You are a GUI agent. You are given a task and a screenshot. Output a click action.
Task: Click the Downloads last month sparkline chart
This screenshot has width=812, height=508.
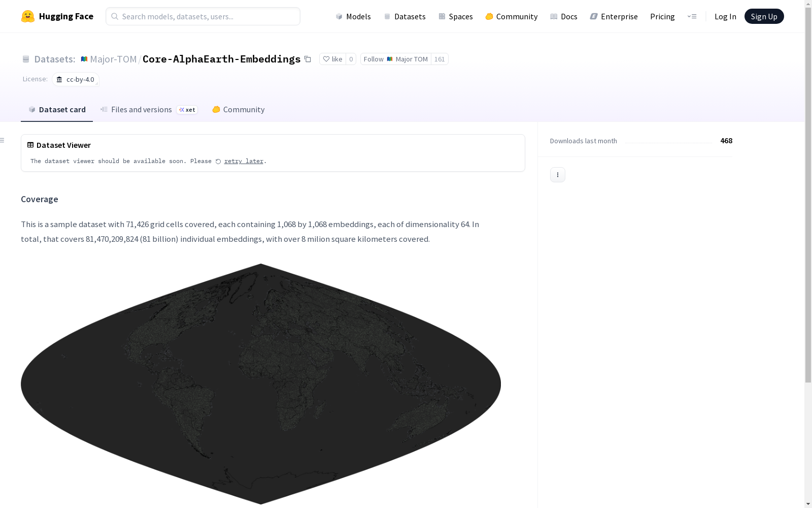[x=668, y=141]
